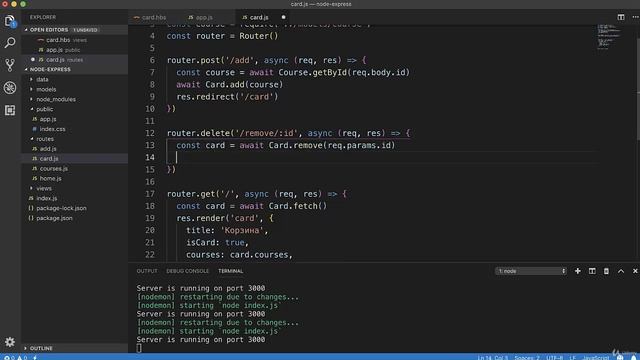Create a new terminal with plus icon
The image size is (640, 360).
click(x=578, y=271)
